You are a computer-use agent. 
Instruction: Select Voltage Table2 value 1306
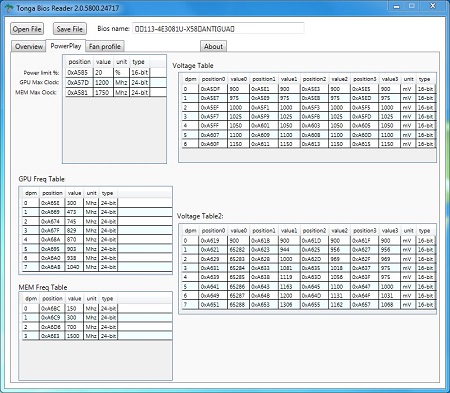[289, 304]
